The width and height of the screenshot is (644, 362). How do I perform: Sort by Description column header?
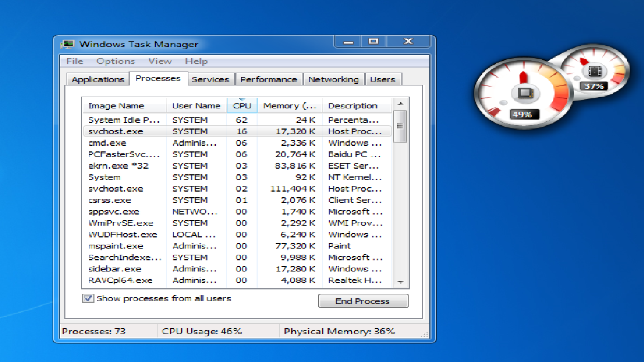pos(357,106)
